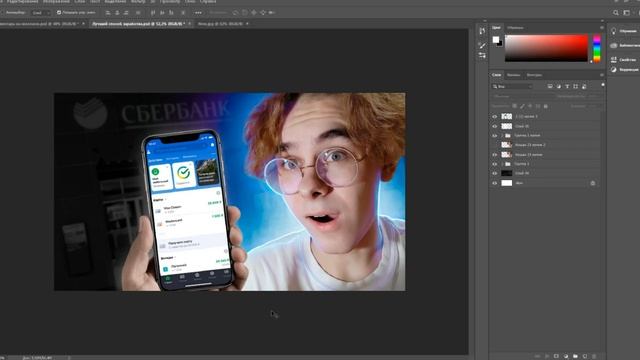Hide the Фон background layer

coord(495,183)
